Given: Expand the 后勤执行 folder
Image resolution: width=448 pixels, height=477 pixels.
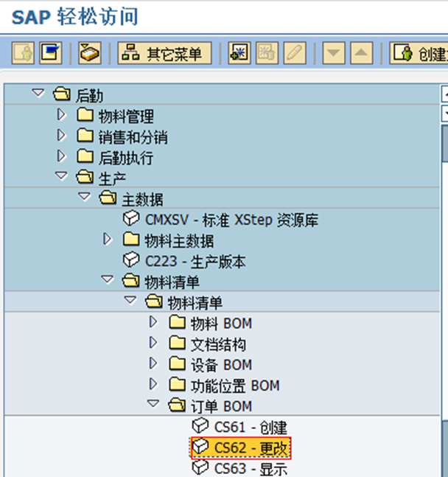Looking at the screenshot, I should pos(62,156).
